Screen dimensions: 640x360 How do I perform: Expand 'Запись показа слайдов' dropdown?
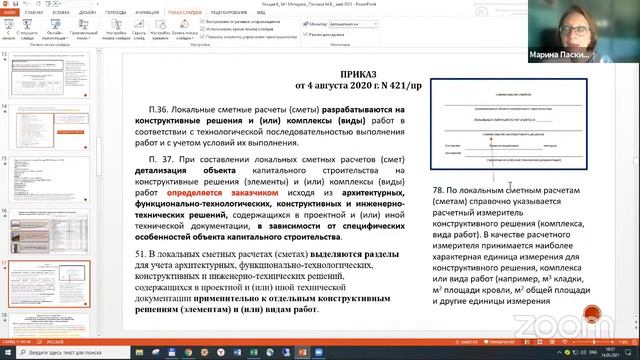pyautogui.click(x=184, y=29)
